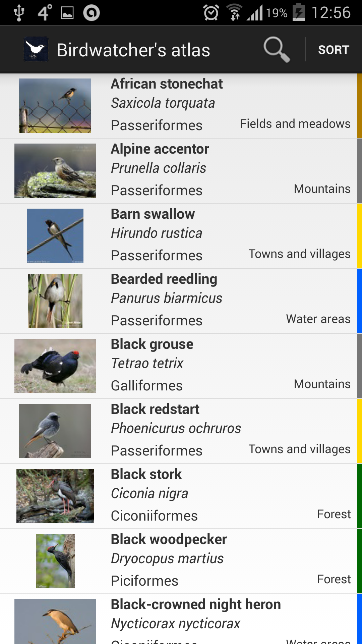
Task: Open the Alpine accentor photo
Action: (55, 171)
